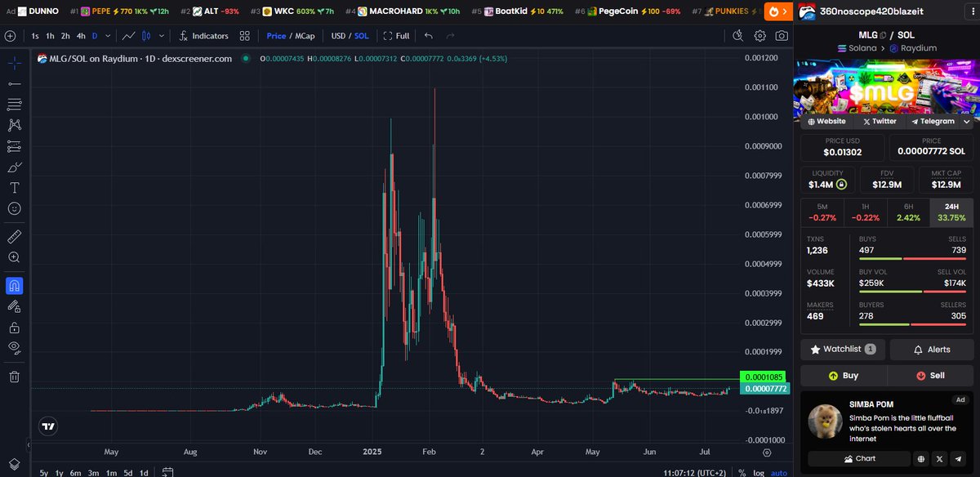The image size is (980, 477).
Task: Select the zoom in tool
Action: point(14,257)
